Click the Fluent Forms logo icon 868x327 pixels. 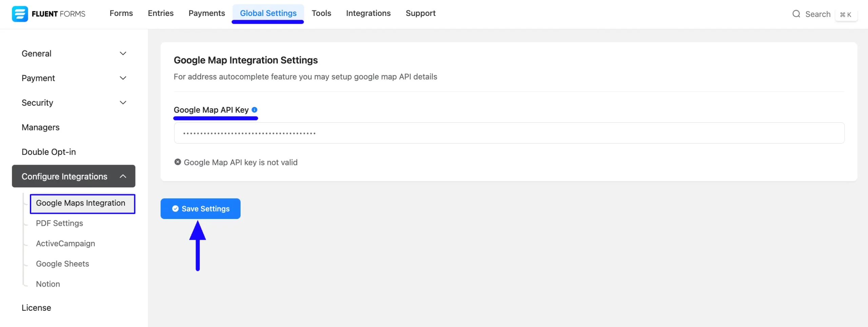(x=20, y=14)
